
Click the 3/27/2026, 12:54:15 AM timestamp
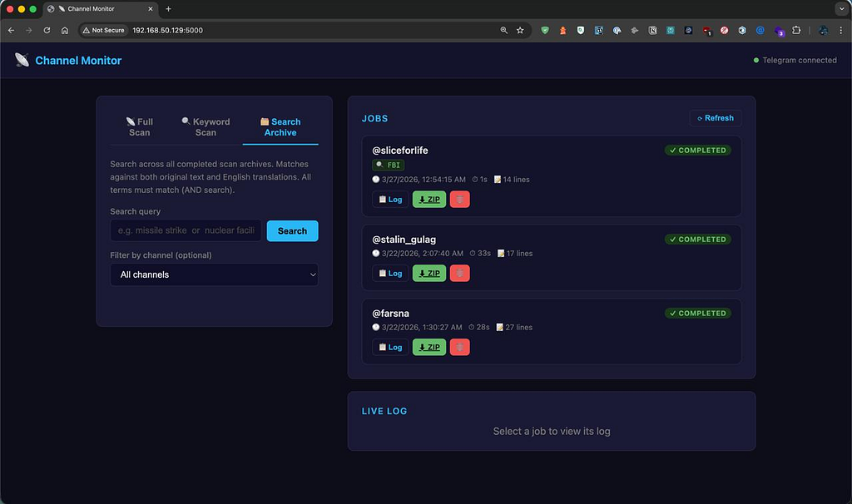click(x=424, y=179)
